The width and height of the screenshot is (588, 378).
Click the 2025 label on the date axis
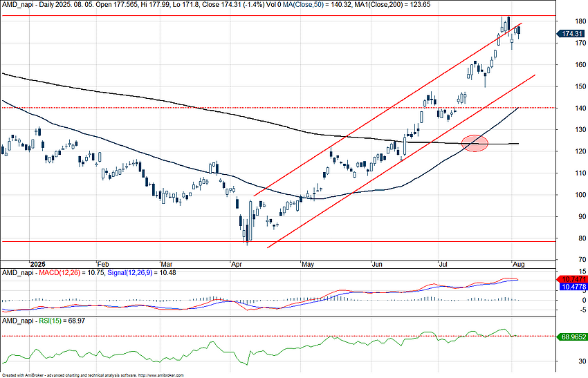37,264
